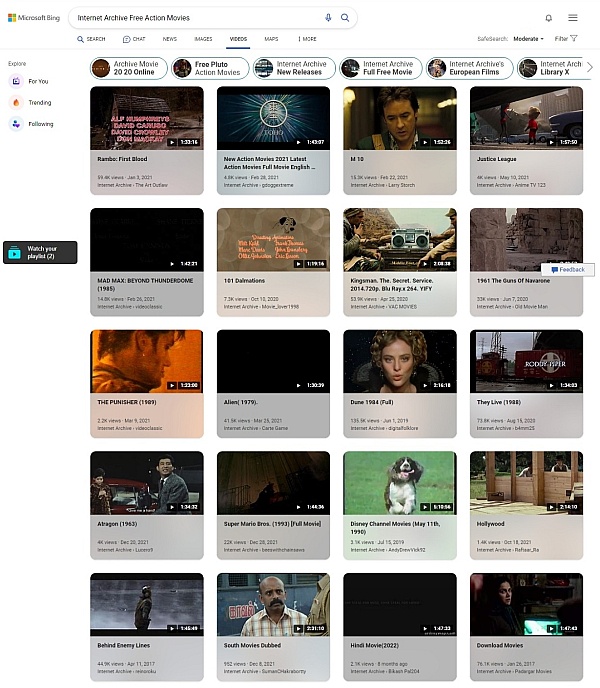Screen dimensions: 600x688
Task: Select Internet Archive New Releases chip
Action: click(294, 68)
